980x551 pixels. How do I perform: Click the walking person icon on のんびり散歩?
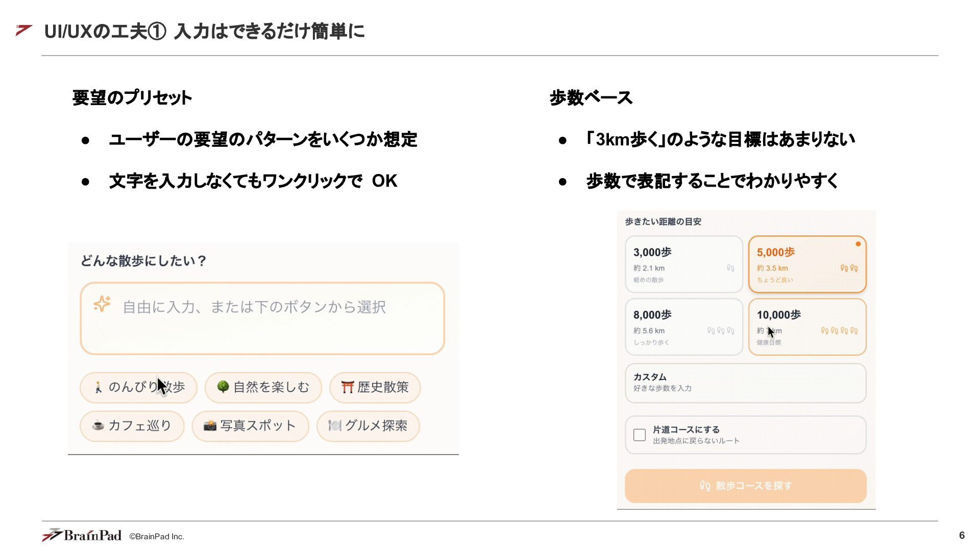[98, 387]
